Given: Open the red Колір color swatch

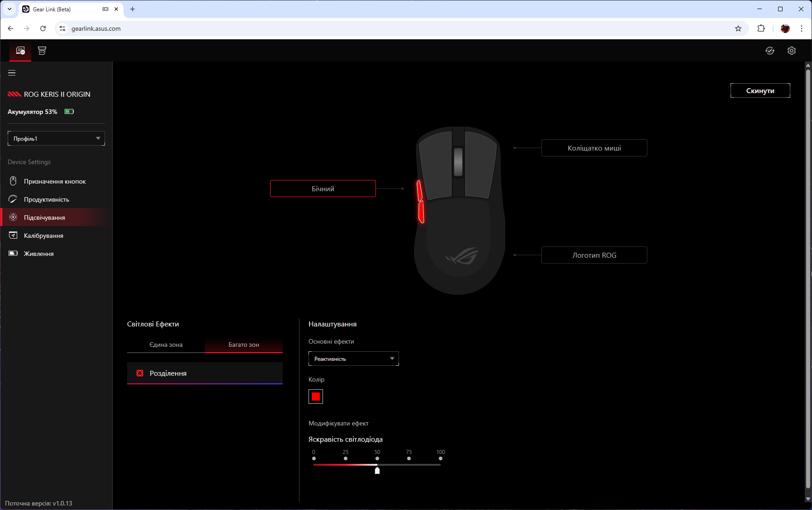Looking at the screenshot, I should click(x=316, y=397).
